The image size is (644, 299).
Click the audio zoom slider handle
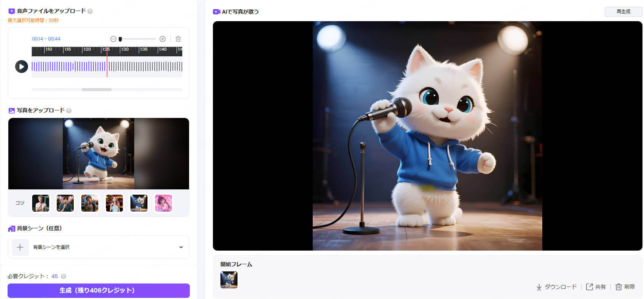tap(120, 39)
